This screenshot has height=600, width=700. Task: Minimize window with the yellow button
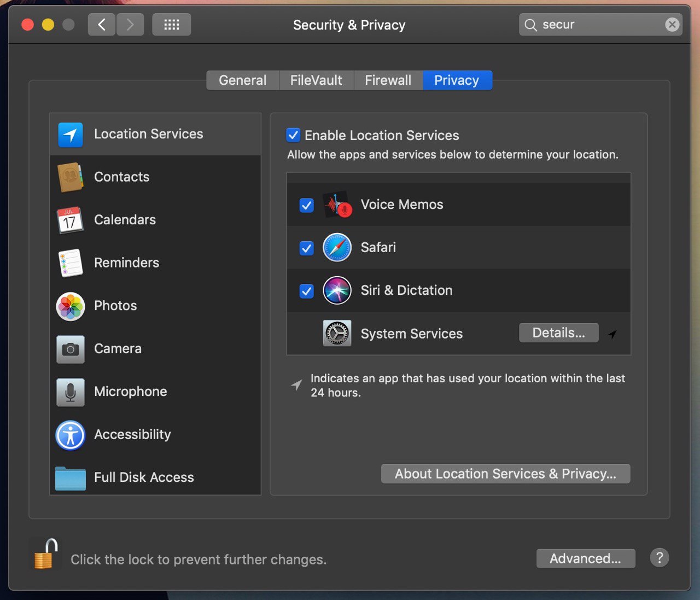(x=48, y=25)
